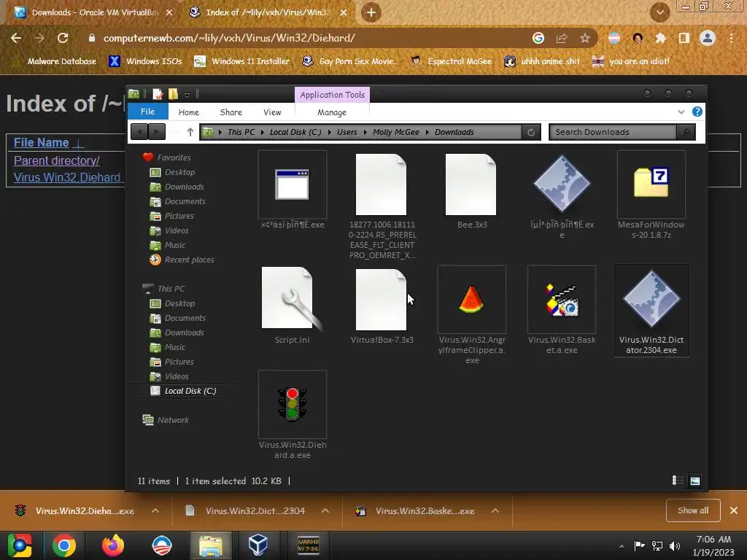This screenshot has height=560, width=747.
Task: Reload the Chrome page
Action: (x=63, y=38)
